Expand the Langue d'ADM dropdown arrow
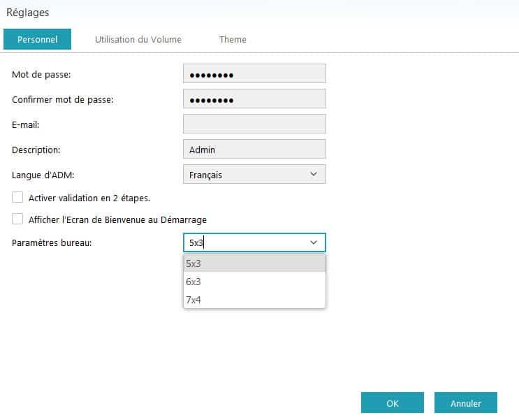 pos(314,174)
